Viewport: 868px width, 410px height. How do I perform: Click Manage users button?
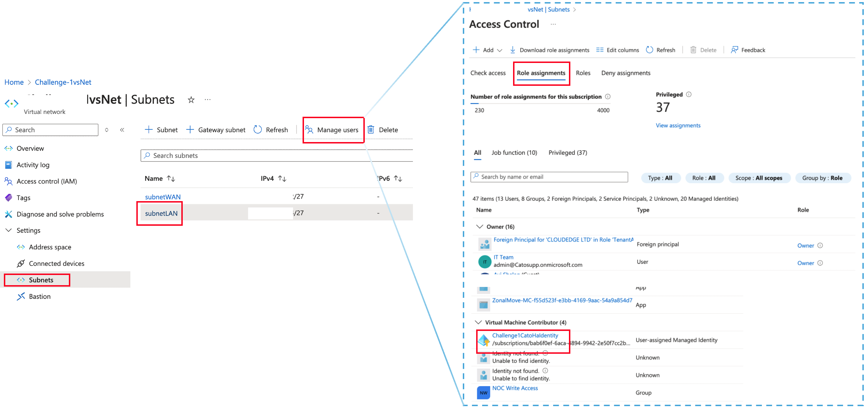tap(332, 130)
